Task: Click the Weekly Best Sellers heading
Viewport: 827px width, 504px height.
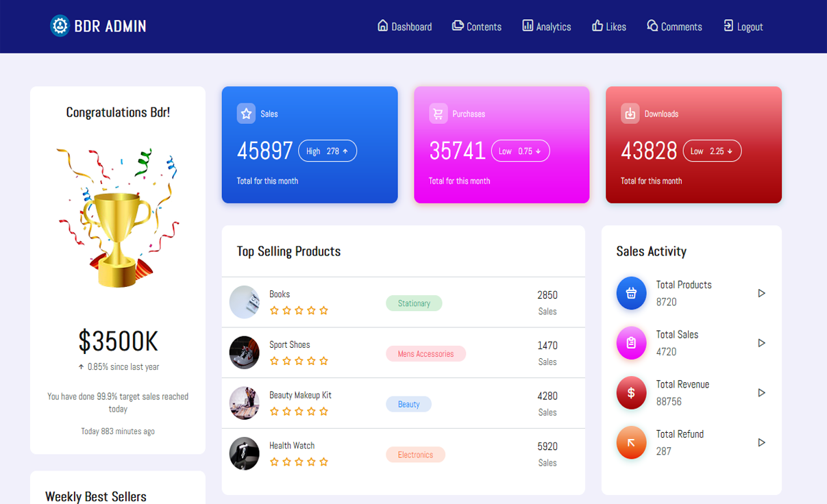Action: coord(96,496)
